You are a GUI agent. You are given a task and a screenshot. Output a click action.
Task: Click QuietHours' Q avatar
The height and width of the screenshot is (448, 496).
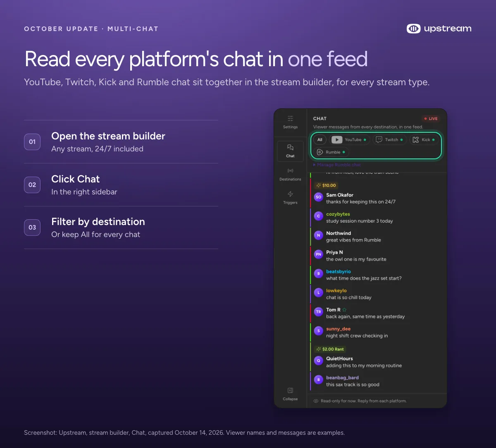tap(318, 361)
